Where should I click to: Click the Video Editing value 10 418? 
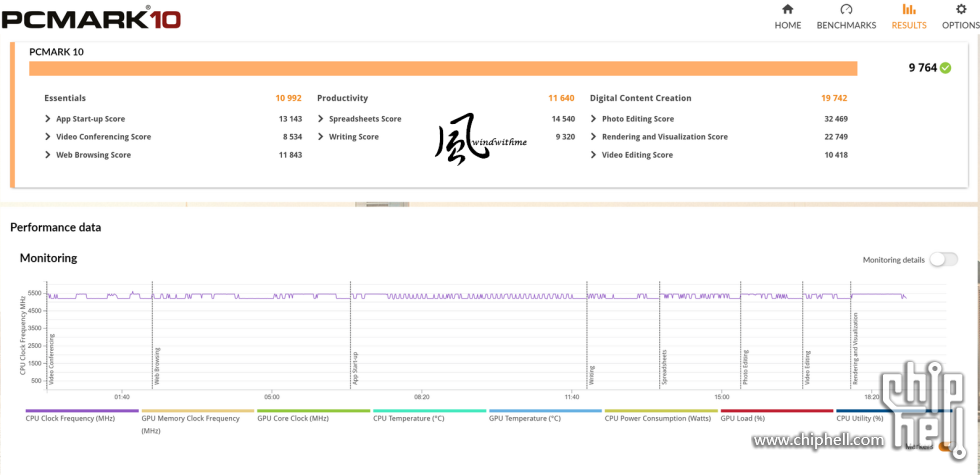pyautogui.click(x=836, y=155)
